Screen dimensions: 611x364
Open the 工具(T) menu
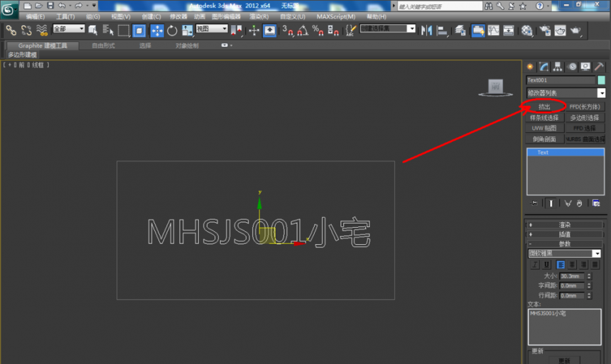65,17
